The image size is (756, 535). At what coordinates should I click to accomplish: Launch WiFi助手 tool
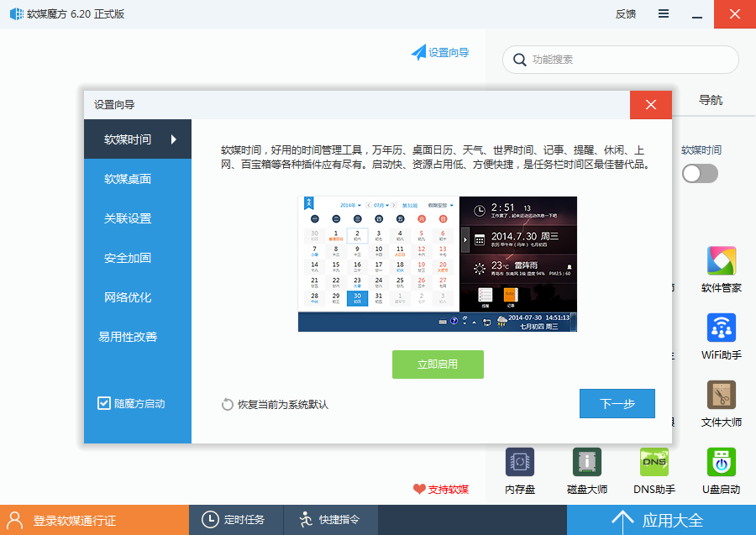pyautogui.click(x=721, y=328)
